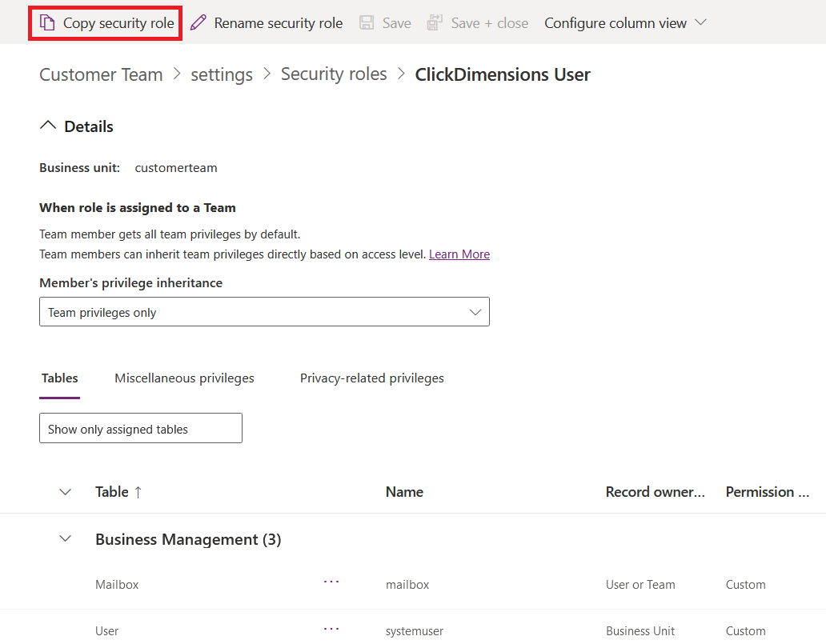Collapse all groups via header chevron
The image size is (826, 644).
(x=66, y=492)
